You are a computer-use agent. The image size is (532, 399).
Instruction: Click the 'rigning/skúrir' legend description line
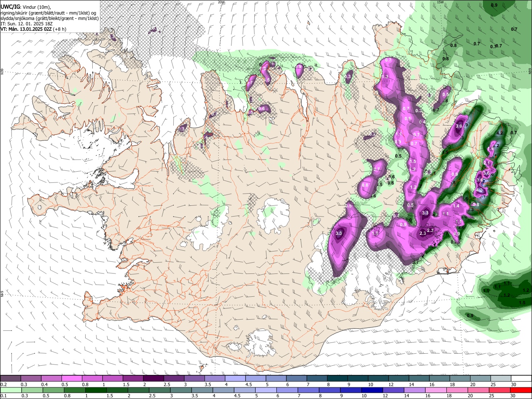pyautogui.click(x=48, y=13)
